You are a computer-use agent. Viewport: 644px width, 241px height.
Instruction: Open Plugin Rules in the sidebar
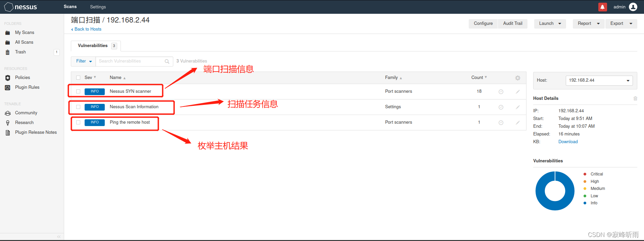(27, 87)
